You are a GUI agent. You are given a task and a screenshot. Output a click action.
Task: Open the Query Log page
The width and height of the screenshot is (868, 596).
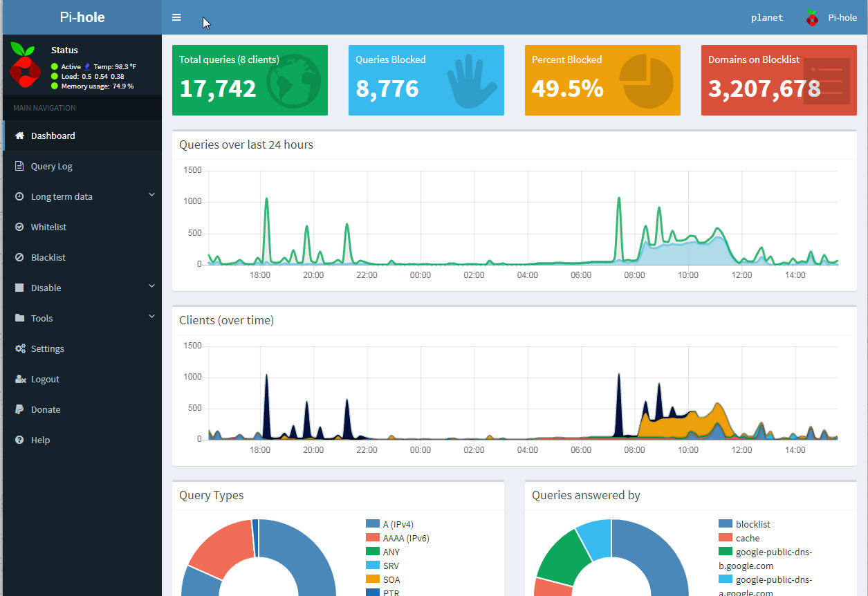pos(82,166)
